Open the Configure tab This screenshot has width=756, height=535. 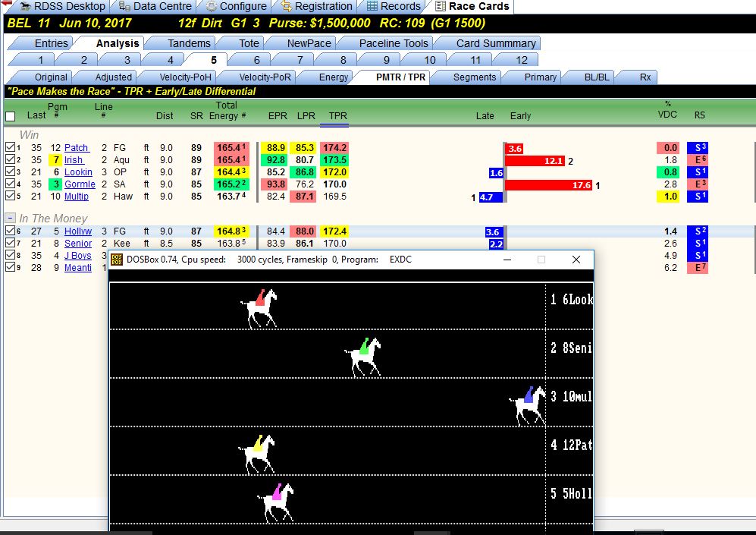237,6
